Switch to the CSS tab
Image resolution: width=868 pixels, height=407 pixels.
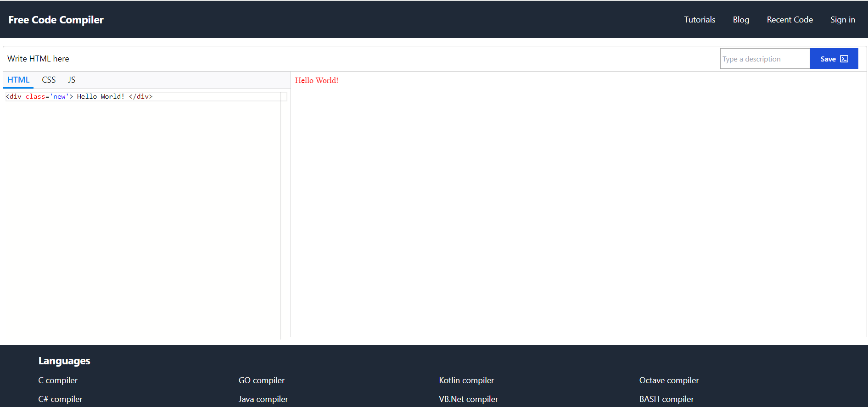coord(49,80)
